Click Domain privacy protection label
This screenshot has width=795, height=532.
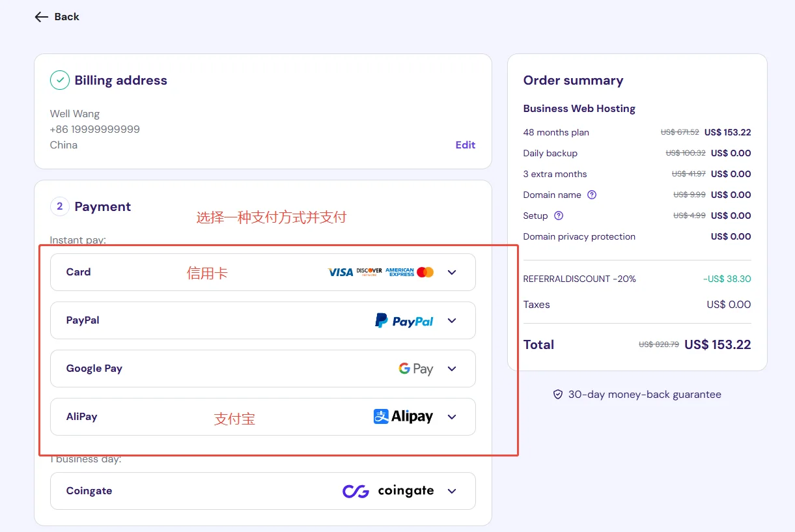tap(579, 236)
